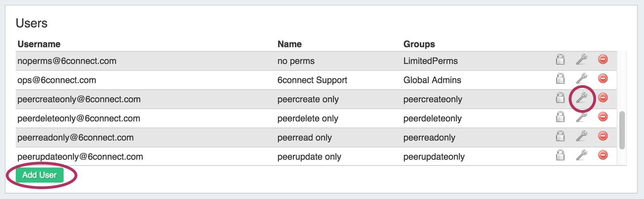
Task: Click lock icon for noperms@6connect.com
Action: pos(560,59)
